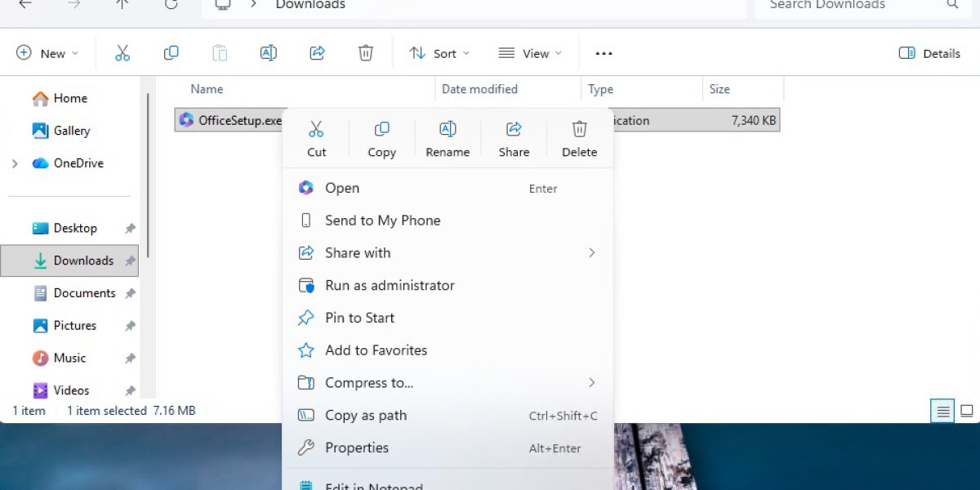The height and width of the screenshot is (490, 980).
Task: Switch to the list details view toggle
Action: 942,411
